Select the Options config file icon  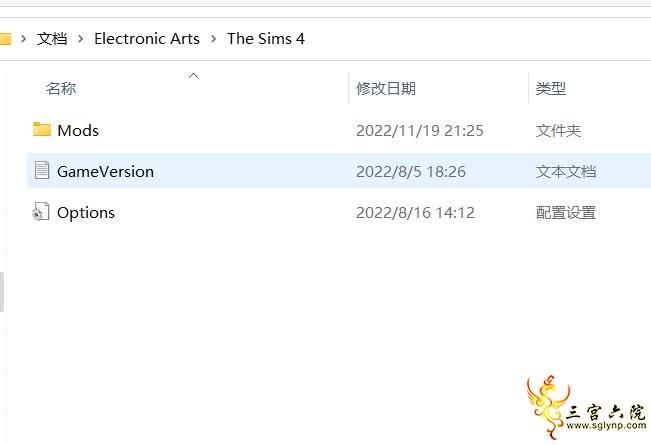[41, 211]
